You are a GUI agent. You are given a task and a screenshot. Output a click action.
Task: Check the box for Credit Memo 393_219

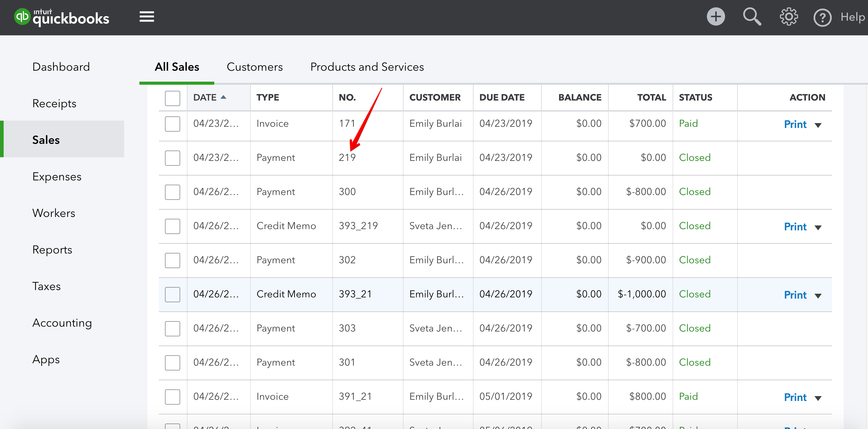[x=173, y=226]
